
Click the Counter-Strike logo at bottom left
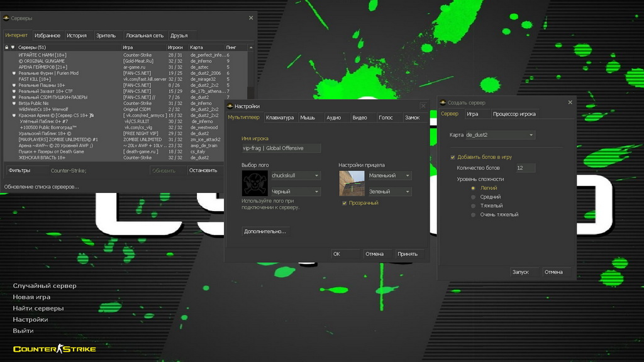point(55,349)
